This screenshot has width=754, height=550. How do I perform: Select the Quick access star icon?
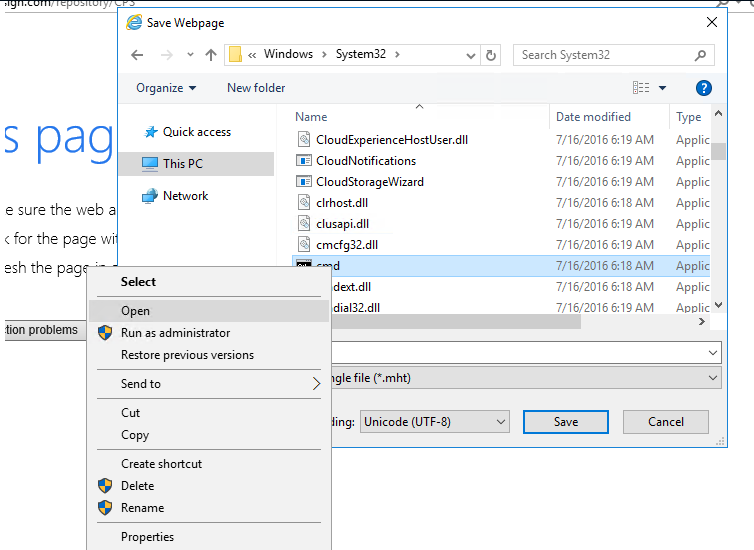150,132
